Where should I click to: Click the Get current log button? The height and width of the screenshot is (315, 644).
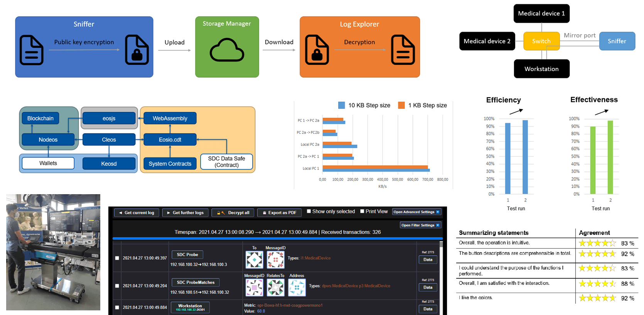[137, 213]
